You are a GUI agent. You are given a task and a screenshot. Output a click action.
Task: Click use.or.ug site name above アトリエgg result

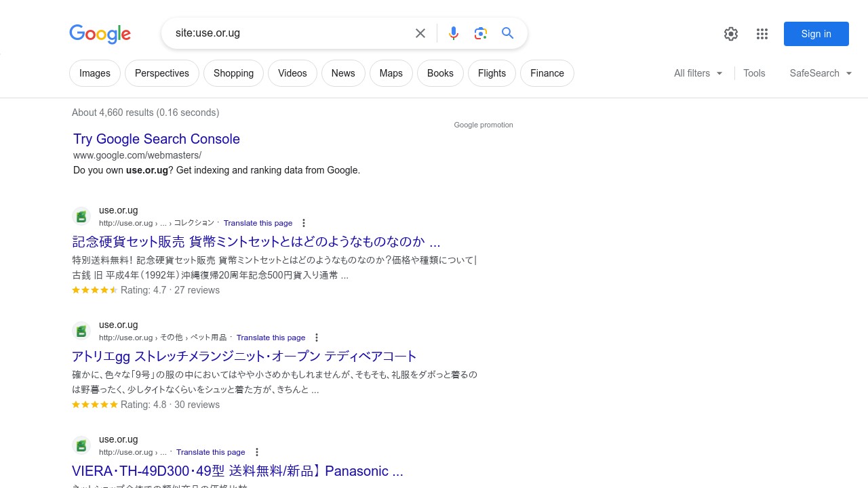(118, 325)
